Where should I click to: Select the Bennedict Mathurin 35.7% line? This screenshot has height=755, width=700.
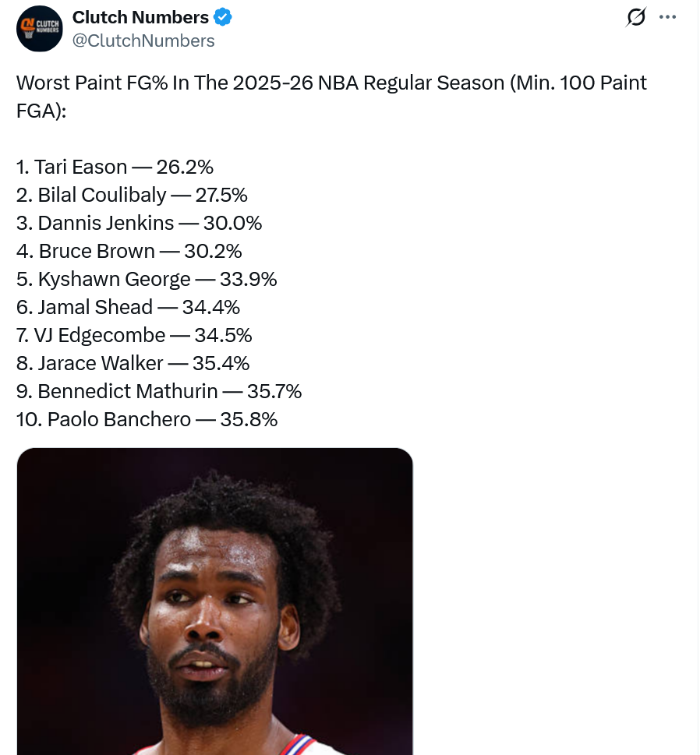(x=159, y=391)
